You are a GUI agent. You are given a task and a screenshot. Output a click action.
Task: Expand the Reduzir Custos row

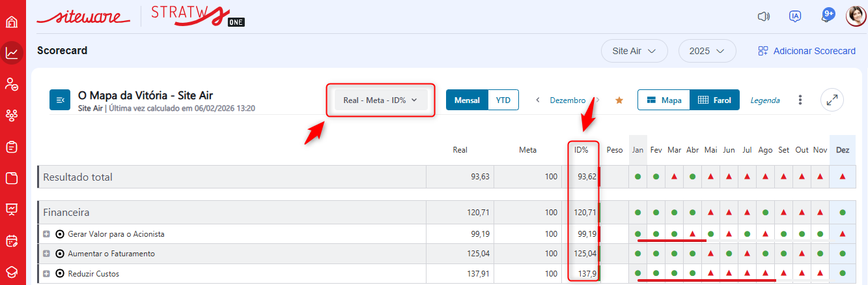click(x=46, y=274)
